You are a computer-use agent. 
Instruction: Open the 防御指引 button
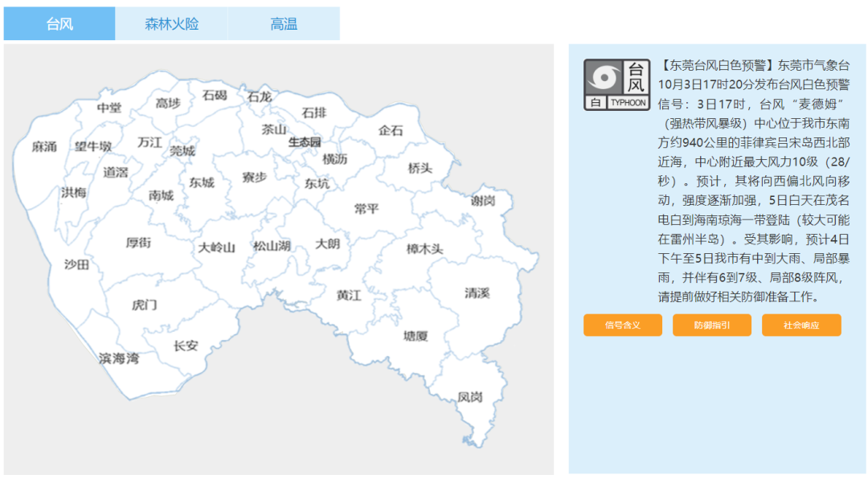click(x=712, y=325)
